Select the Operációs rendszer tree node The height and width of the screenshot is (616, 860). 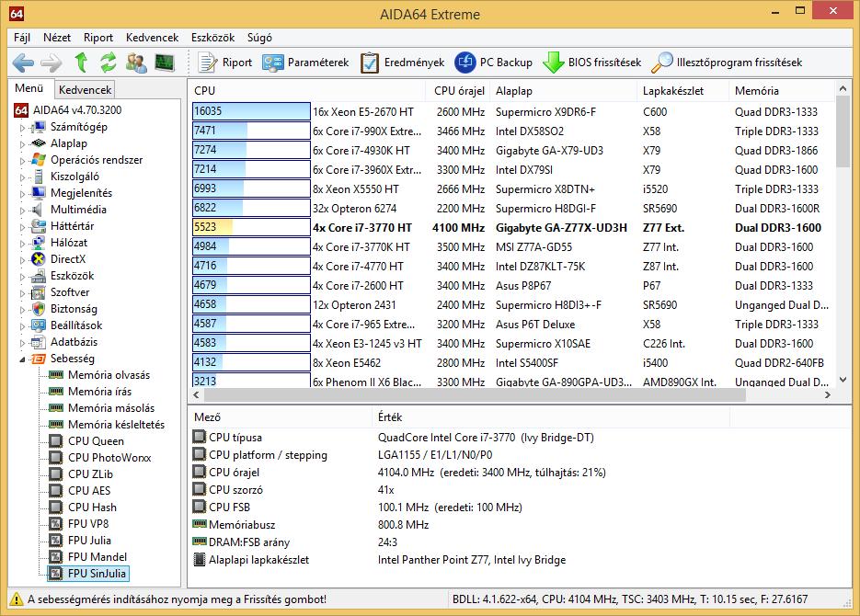(x=97, y=159)
